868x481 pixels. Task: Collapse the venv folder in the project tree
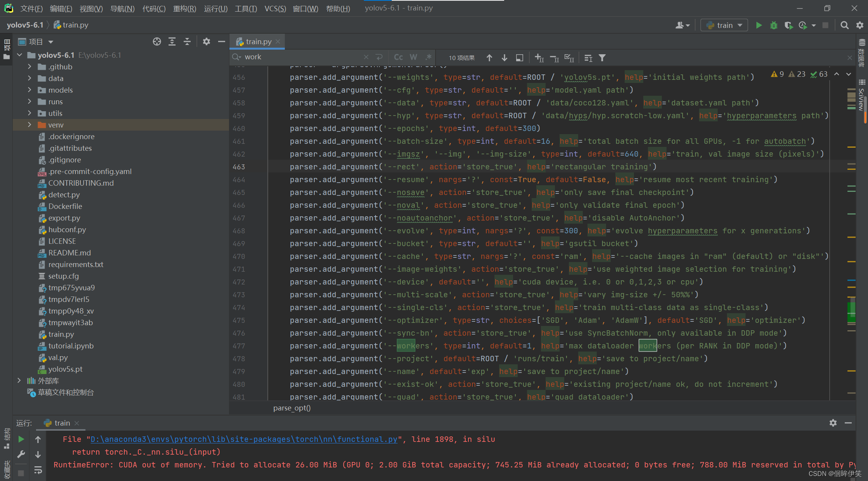coord(30,125)
